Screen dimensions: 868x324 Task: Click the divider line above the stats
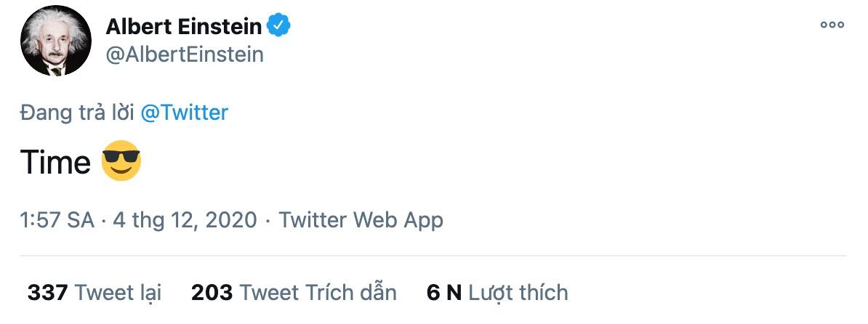tap(433, 256)
